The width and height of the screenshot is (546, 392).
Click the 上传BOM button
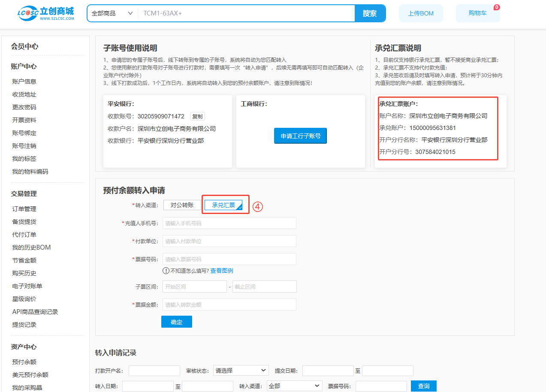(420, 13)
